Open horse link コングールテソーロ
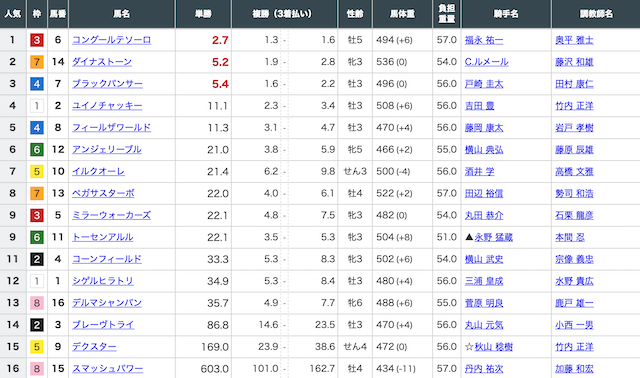Screen dimensions: 640x378 point(111,40)
